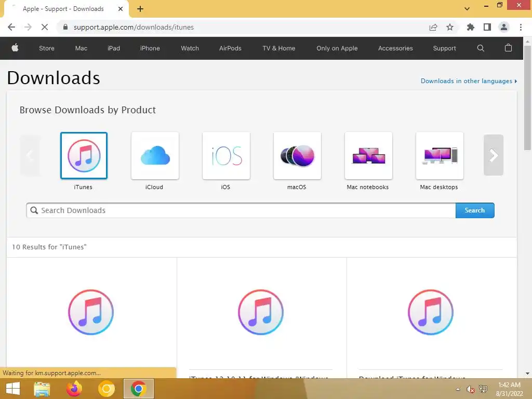The width and height of the screenshot is (532, 399).
Task: Open the Chrome profile avatar
Action: [x=504, y=27]
